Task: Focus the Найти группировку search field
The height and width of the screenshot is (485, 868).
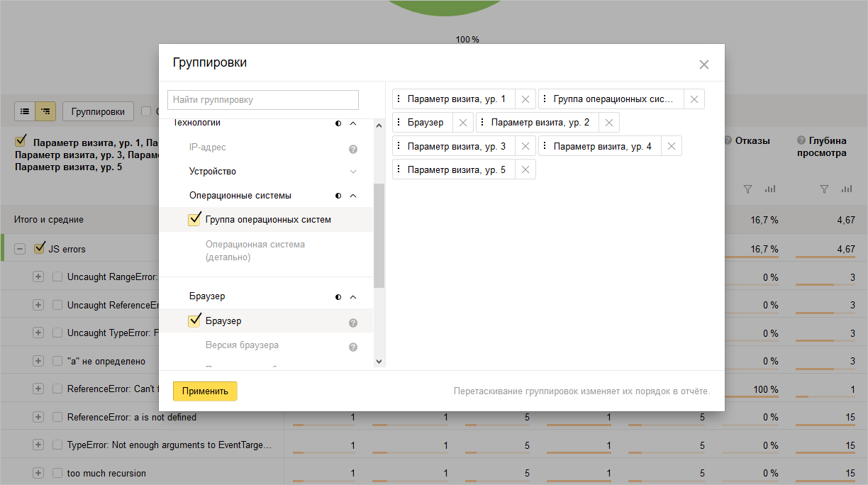Action: click(x=263, y=99)
